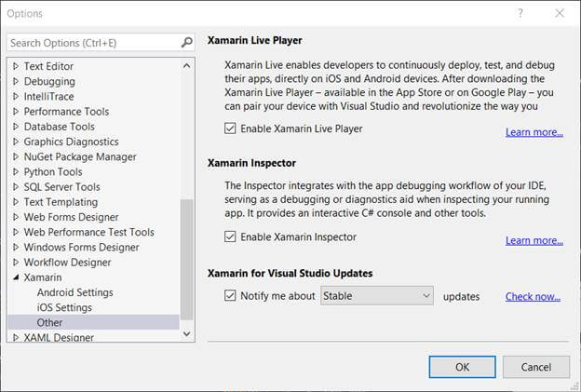Expand the SQL Server Tools arrow
The height and width of the screenshot is (392, 581).
16,187
